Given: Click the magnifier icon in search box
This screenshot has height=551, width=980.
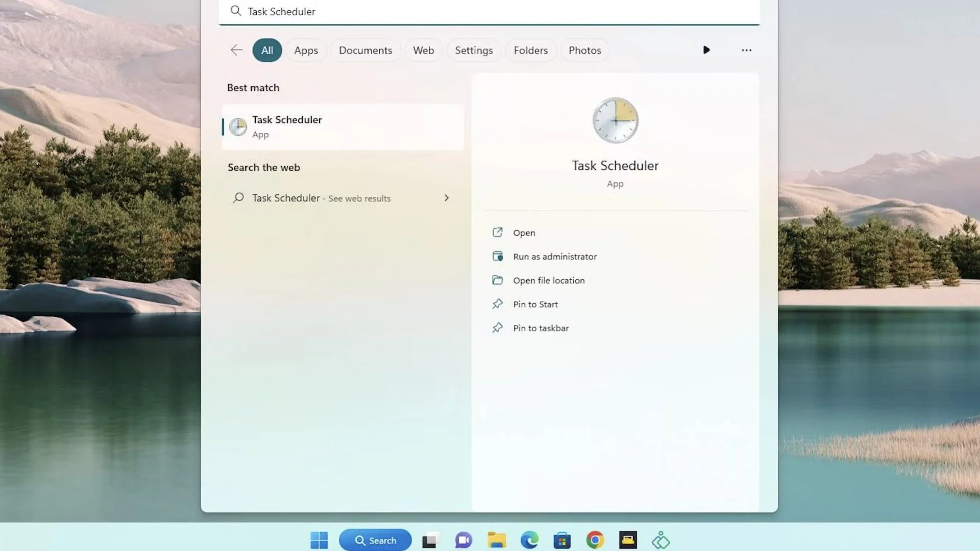Looking at the screenshot, I should tap(235, 11).
